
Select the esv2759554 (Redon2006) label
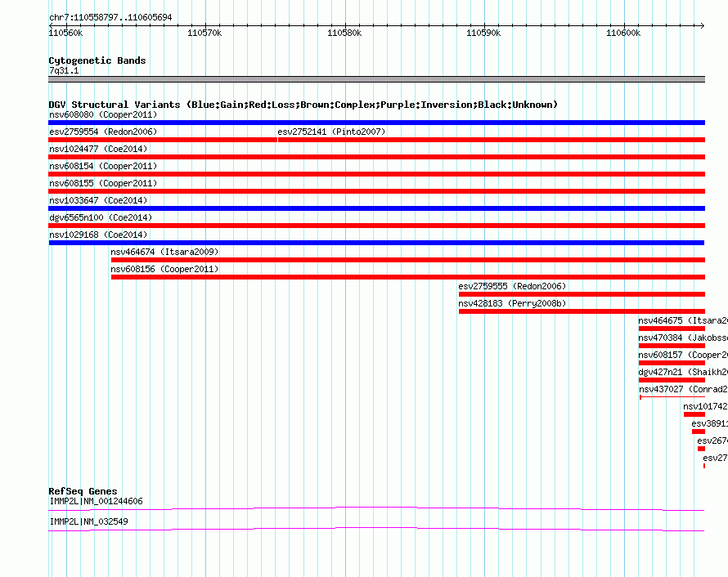103,132
